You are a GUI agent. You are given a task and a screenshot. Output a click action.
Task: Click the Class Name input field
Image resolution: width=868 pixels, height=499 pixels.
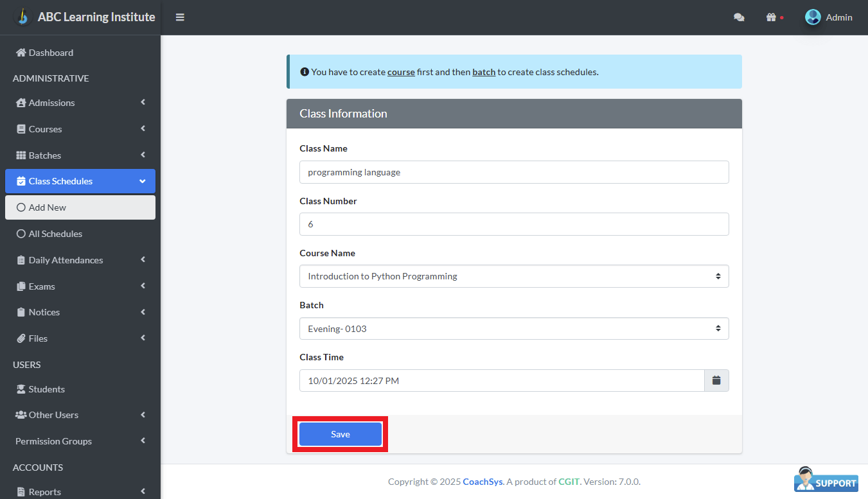[x=513, y=172]
